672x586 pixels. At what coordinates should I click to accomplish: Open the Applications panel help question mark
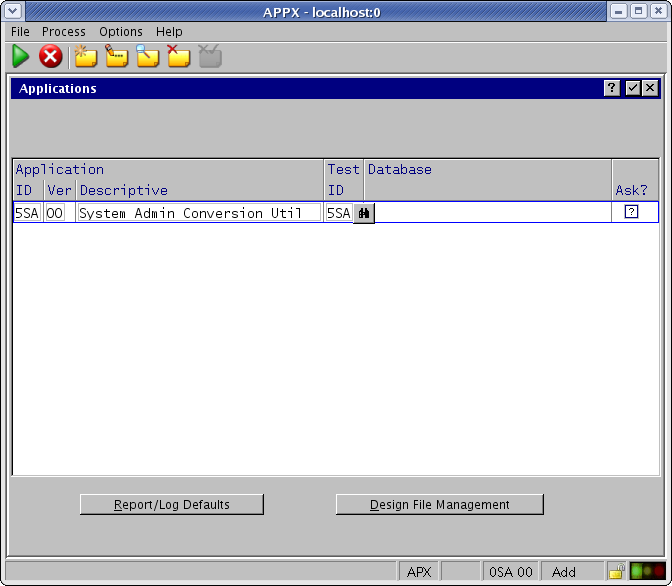pyautogui.click(x=612, y=89)
